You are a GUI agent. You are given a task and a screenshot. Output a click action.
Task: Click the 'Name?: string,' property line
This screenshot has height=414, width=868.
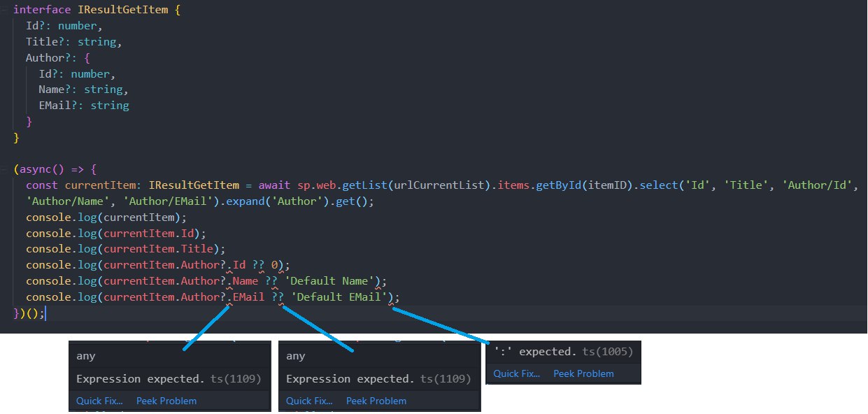tap(84, 90)
